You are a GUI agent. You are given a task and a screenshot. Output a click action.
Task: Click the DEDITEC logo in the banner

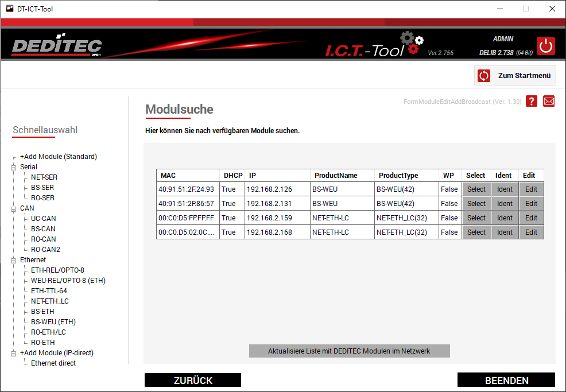point(56,46)
